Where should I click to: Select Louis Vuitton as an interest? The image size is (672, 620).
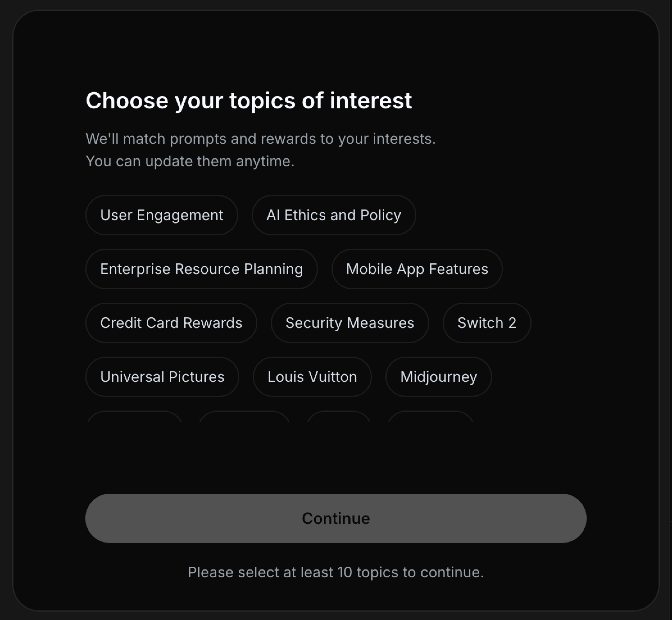pos(312,377)
